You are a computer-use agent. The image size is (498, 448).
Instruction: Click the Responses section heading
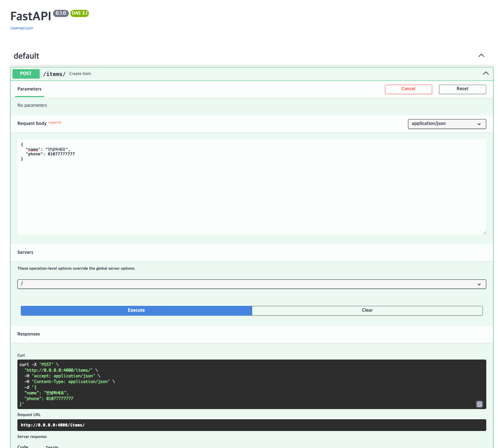click(29, 334)
